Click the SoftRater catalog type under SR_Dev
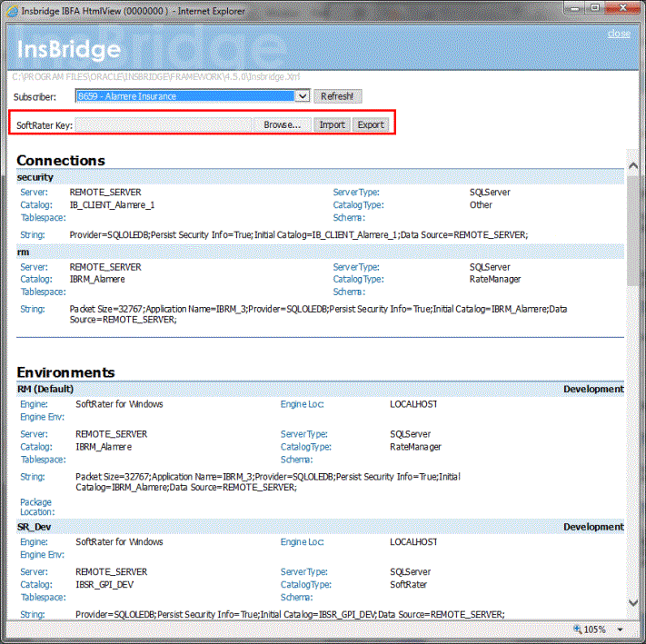 click(x=408, y=584)
